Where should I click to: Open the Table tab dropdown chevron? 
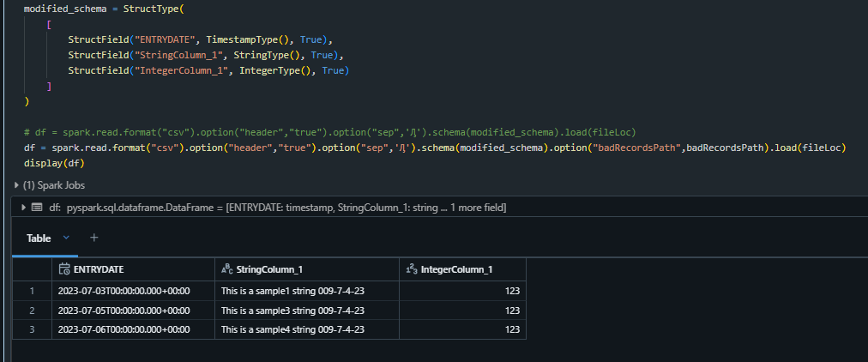click(x=66, y=238)
